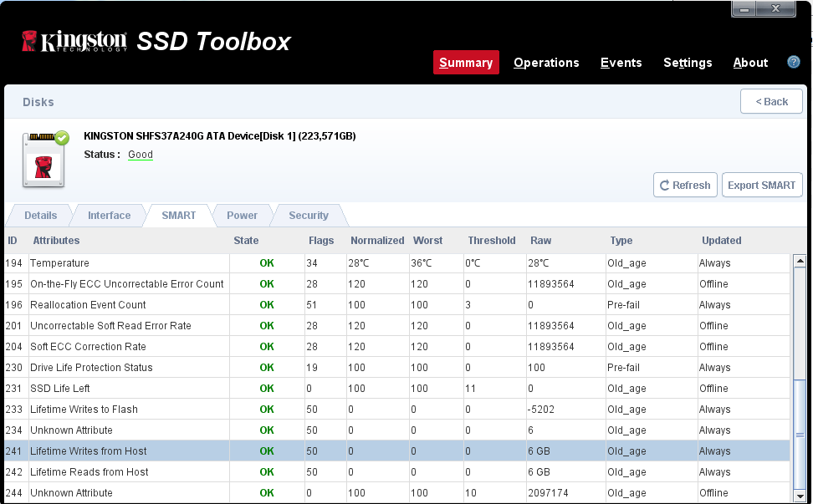Viewport: 813px width, 504px height.
Task: Open the Settings menu
Action: (688, 63)
